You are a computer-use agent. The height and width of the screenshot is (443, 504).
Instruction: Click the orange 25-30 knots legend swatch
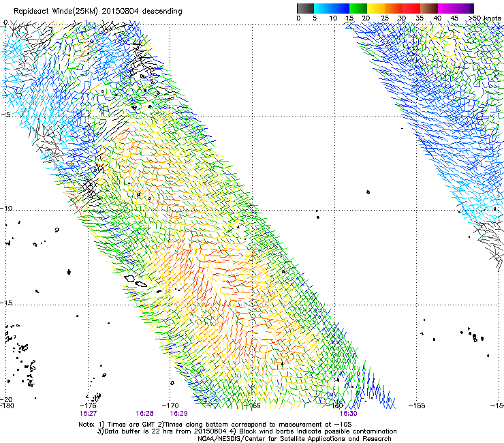[394, 8]
